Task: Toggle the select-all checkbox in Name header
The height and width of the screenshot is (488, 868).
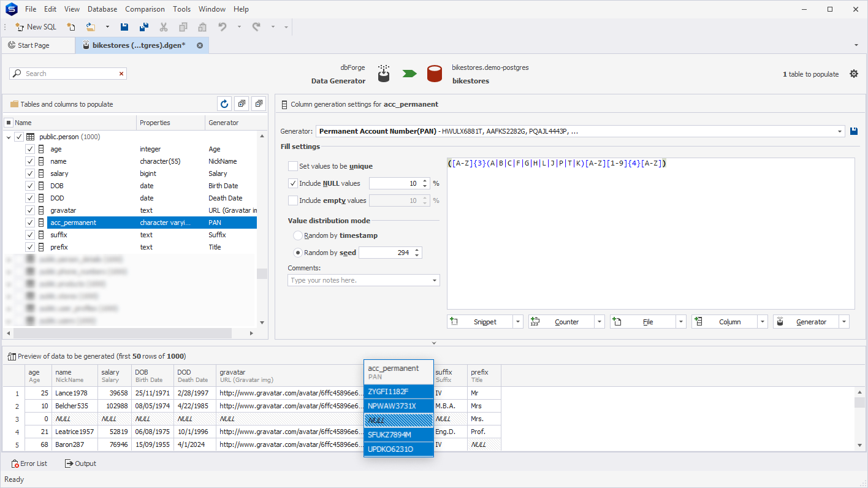Action: pos(9,123)
